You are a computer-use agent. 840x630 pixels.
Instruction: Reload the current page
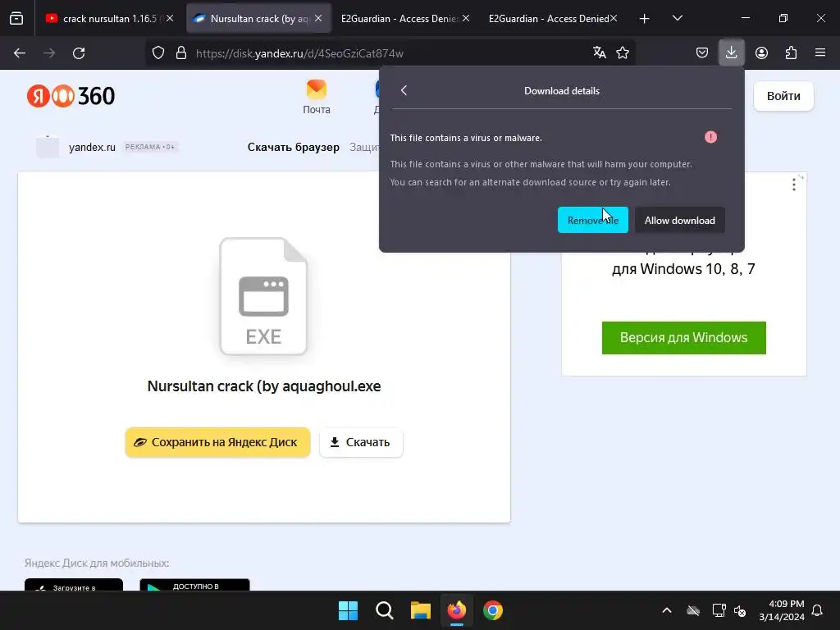point(79,53)
